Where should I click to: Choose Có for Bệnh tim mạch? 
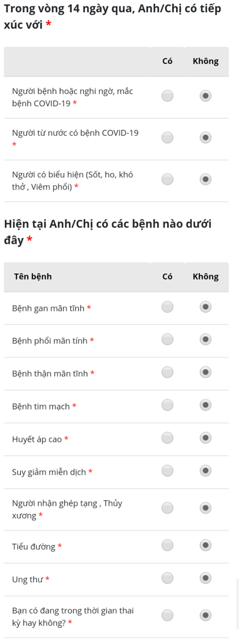(x=167, y=405)
